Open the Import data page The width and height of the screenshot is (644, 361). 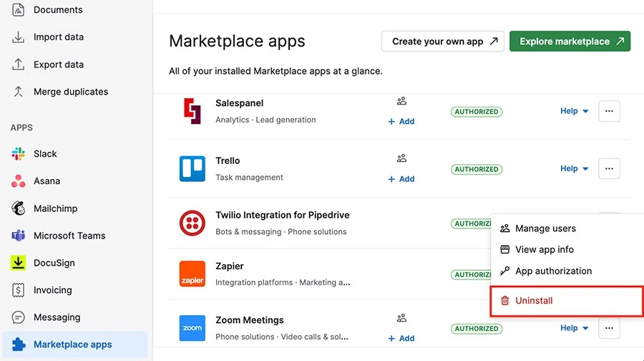[48, 37]
